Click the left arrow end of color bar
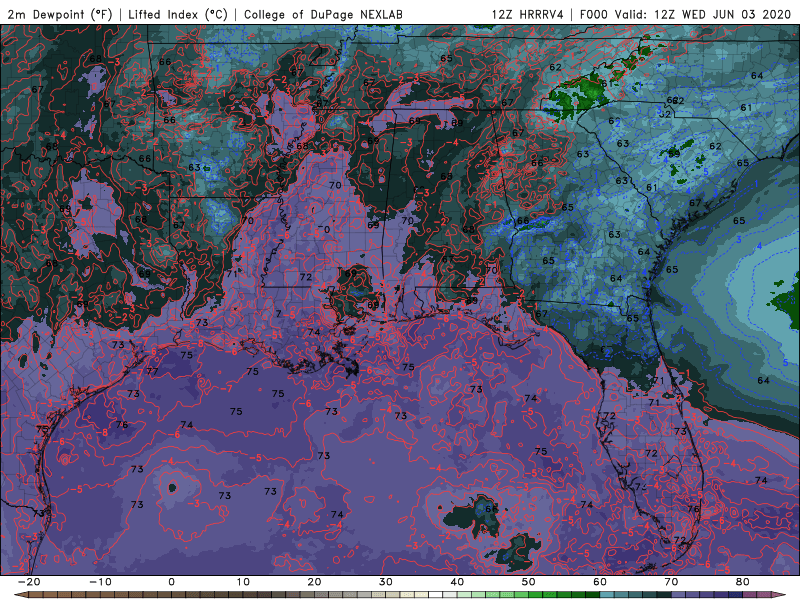 [19, 595]
